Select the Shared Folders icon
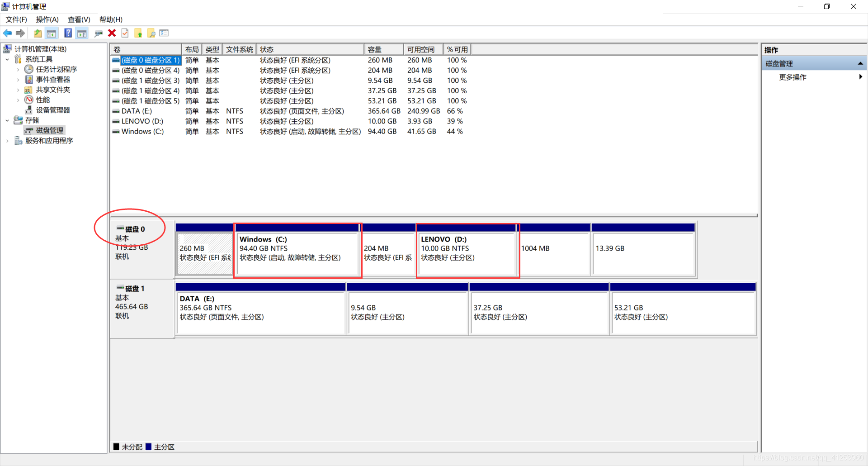868x466 pixels. coord(28,90)
